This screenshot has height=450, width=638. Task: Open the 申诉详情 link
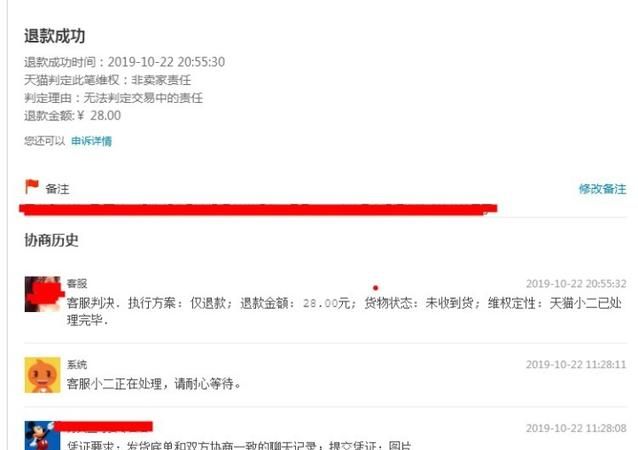[x=92, y=141]
